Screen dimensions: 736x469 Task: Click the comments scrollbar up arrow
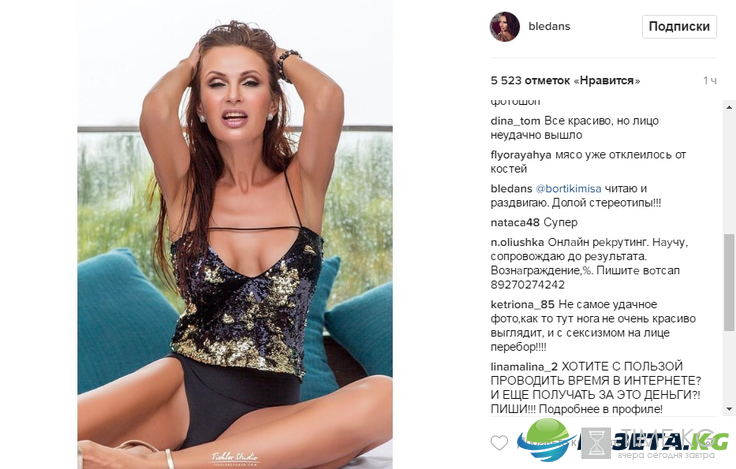729,108
